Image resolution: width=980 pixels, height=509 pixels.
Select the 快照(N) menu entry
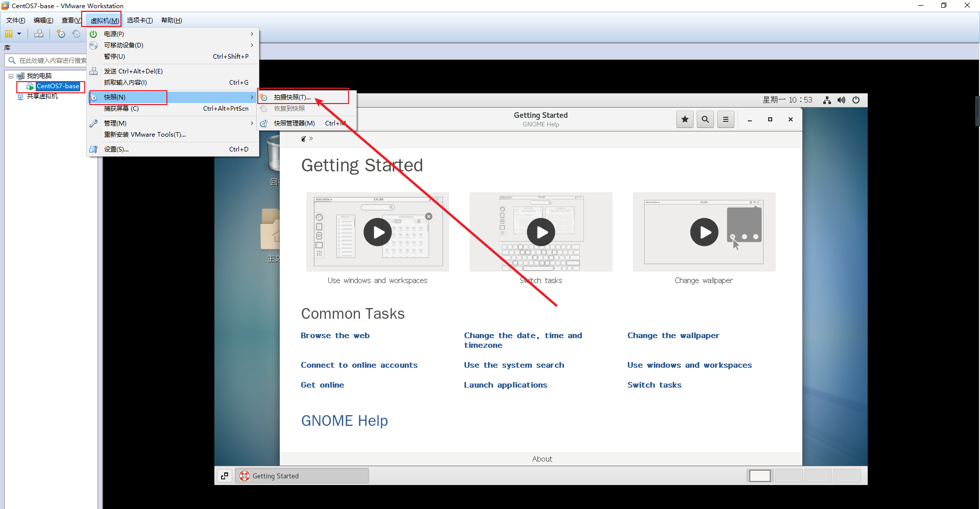point(173,97)
